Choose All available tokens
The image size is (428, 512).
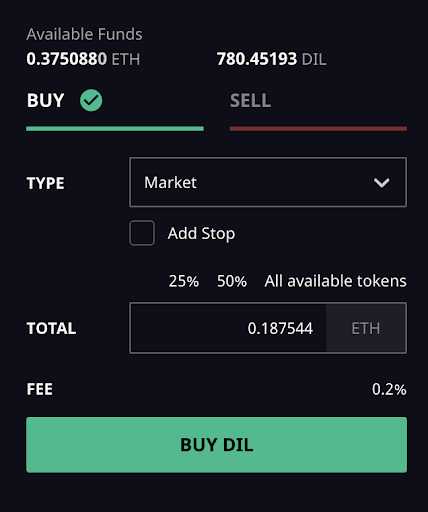click(335, 281)
